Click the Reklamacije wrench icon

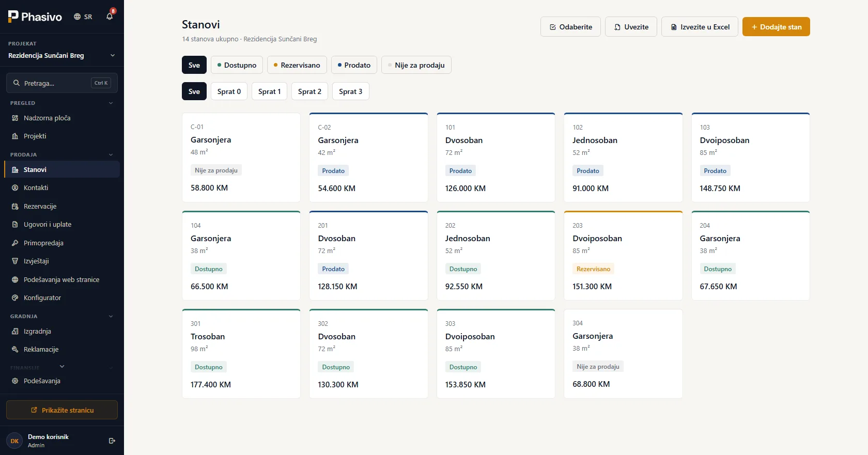[x=15, y=349]
